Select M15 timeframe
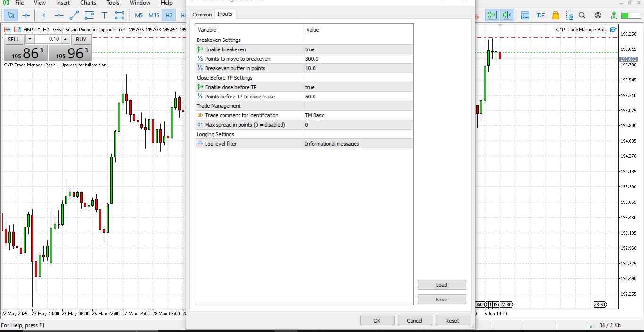The image size is (644, 332). (154, 16)
